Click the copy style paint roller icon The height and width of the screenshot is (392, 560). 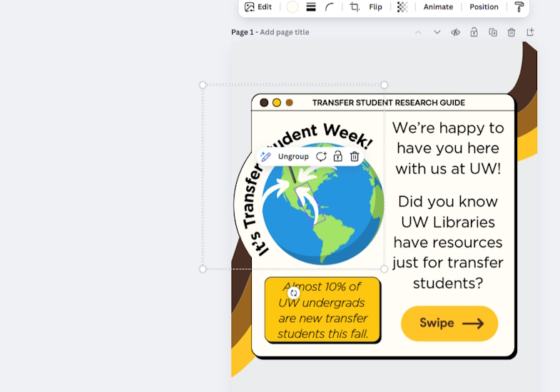[x=519, y=7]
